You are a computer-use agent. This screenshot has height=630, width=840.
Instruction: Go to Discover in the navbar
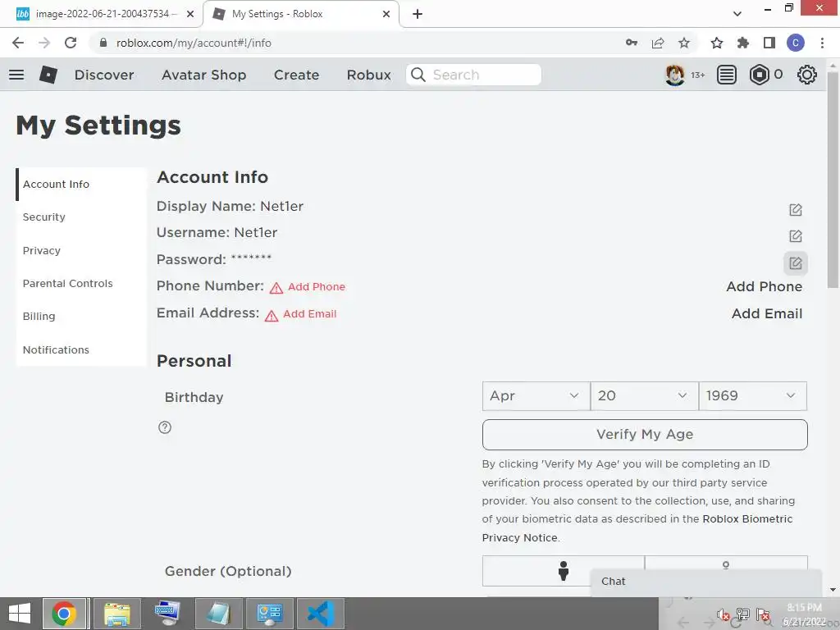[104, 75]
